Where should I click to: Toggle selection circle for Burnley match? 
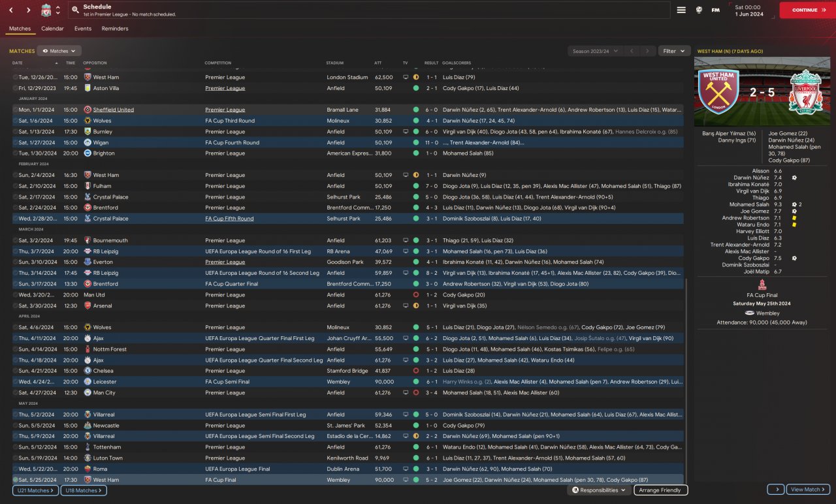(x=15, y=131)
